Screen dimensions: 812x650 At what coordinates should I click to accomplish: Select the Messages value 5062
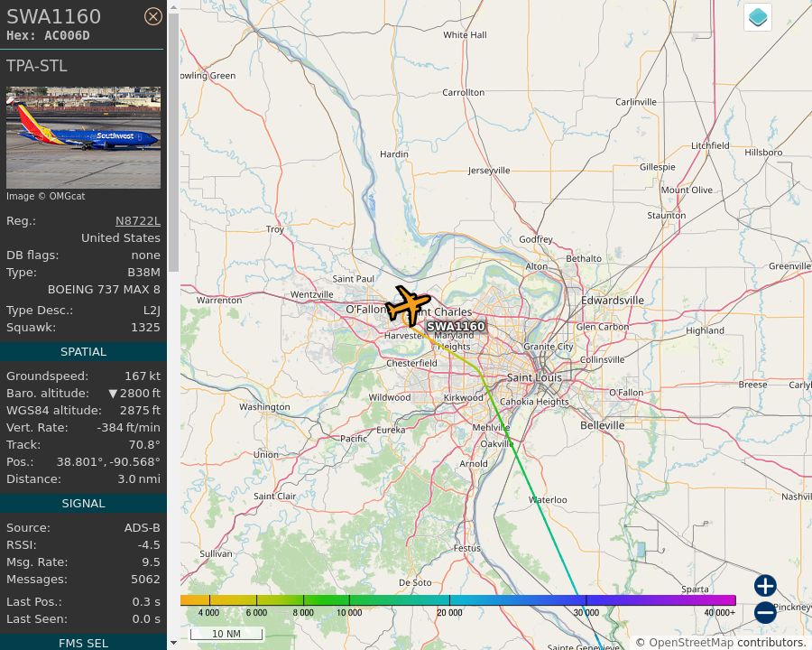tap(145, 579)
